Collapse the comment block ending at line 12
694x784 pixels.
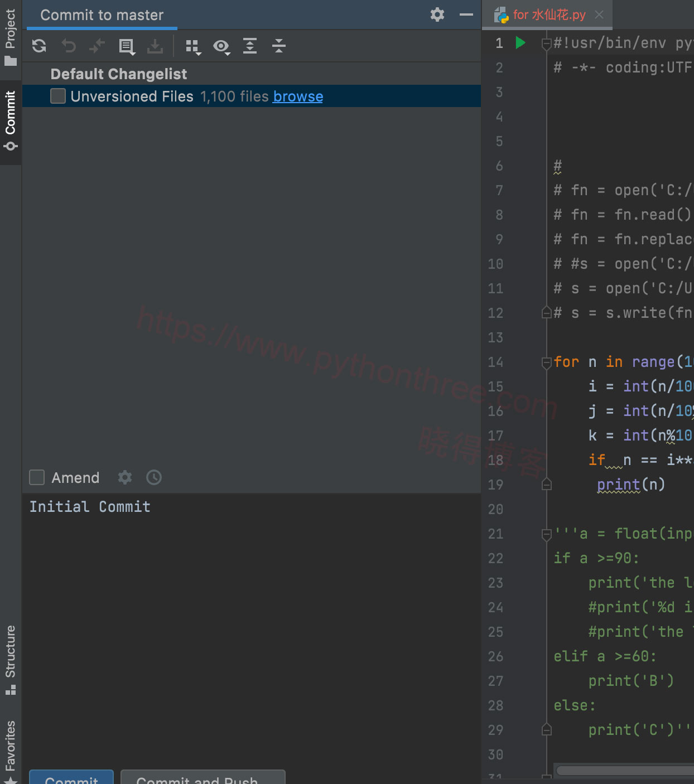pyautogui.click(x=547, y=313)
